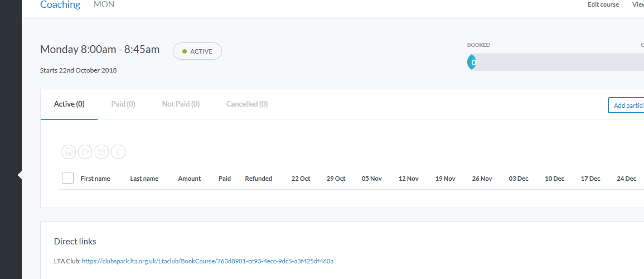View the Cancelled (0) tab
The width and height of the screenshot is (644, 279).
[247, 104]
